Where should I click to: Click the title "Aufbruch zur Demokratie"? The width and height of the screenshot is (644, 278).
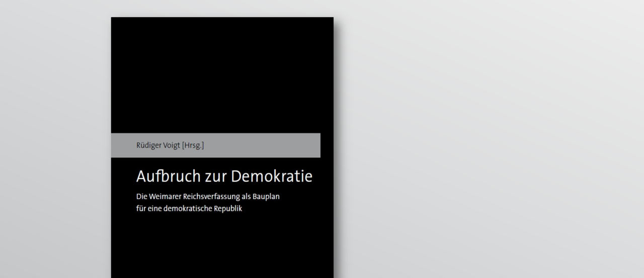point(224,176)
